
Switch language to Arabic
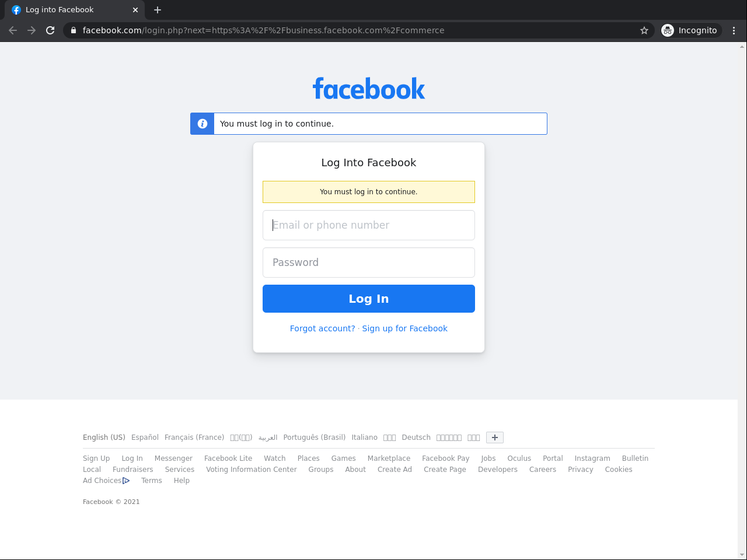click(268, 437)
